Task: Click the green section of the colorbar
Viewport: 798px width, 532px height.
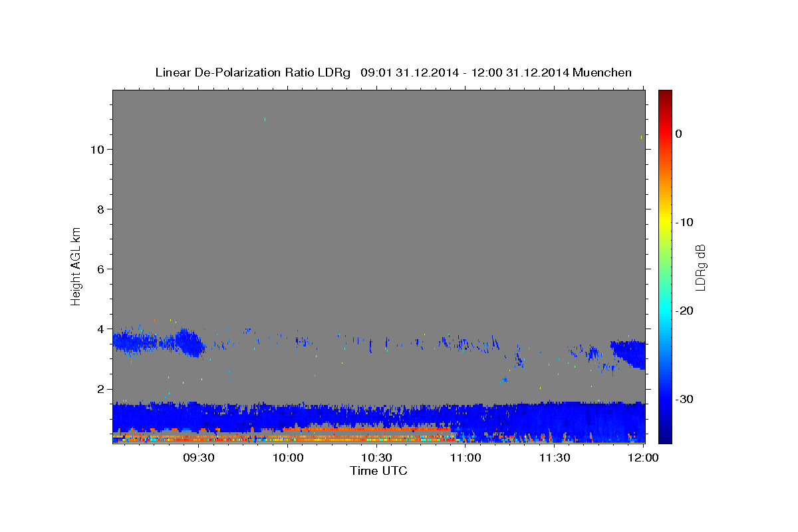Action: click(x=665, y=266)
